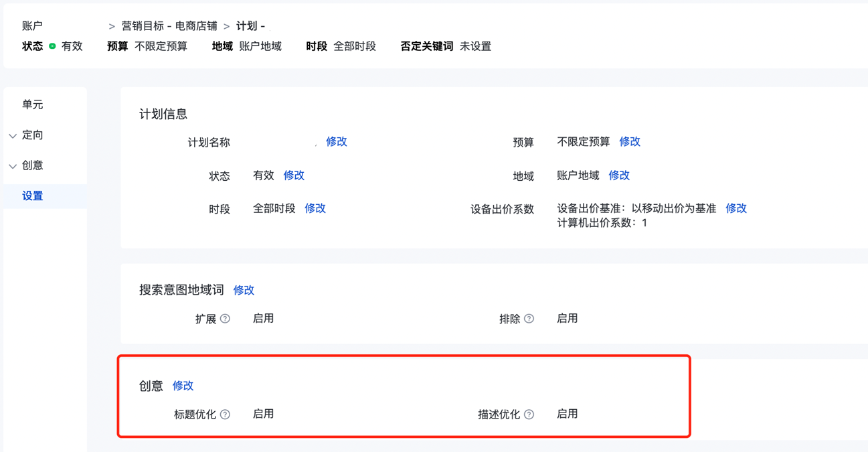868x452 pixels.
Task: Click the green 有效 status dot
Action: click(x=52, y=46)
